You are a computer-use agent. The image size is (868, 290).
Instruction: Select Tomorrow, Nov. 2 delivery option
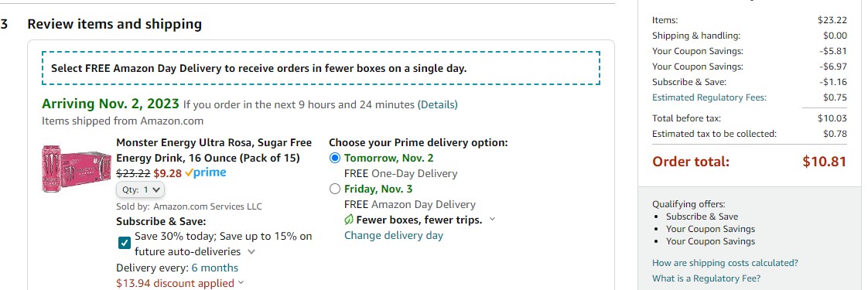(334, 158)
